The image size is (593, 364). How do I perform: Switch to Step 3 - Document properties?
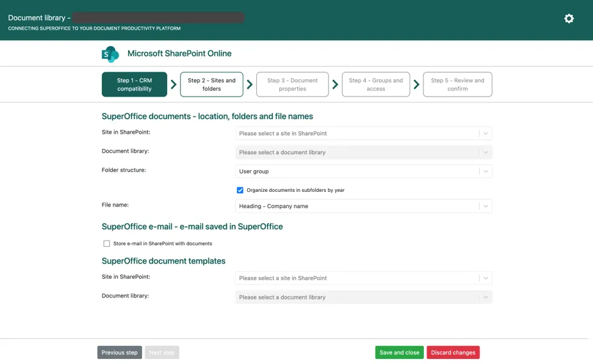click(x=292, y=84)
